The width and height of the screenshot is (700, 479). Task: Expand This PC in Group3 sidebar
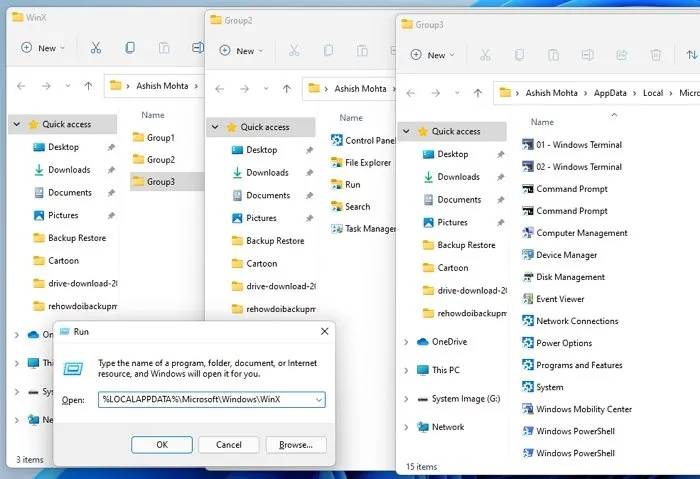[406, 370]
